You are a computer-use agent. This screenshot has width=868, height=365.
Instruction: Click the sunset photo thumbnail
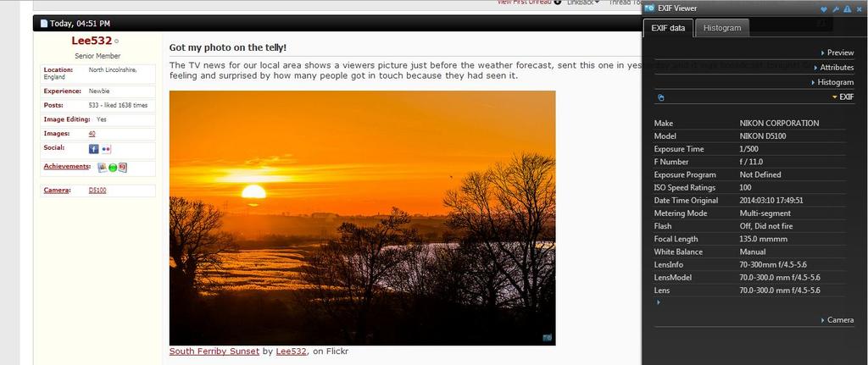coord(362,218)
